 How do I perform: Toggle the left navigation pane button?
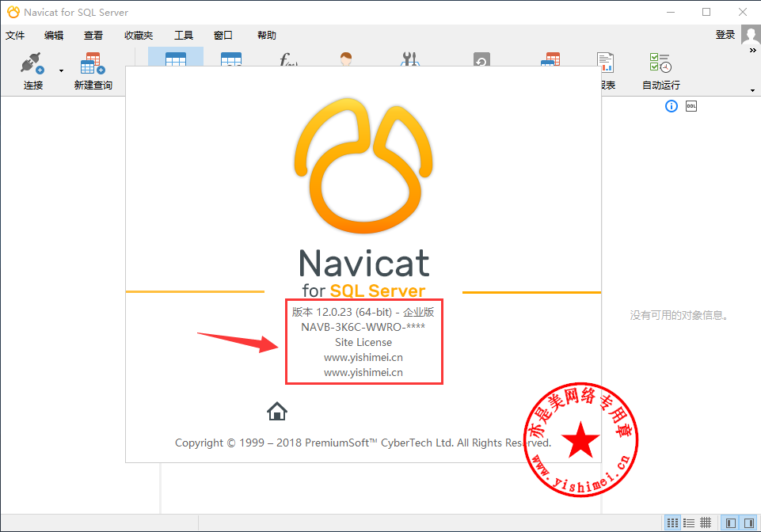(731, 522)
